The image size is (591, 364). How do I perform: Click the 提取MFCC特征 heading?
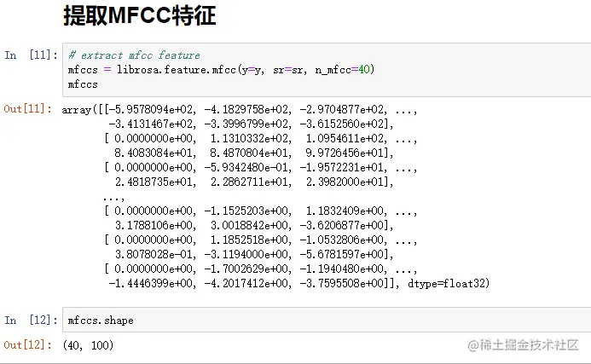pos(140,16)
